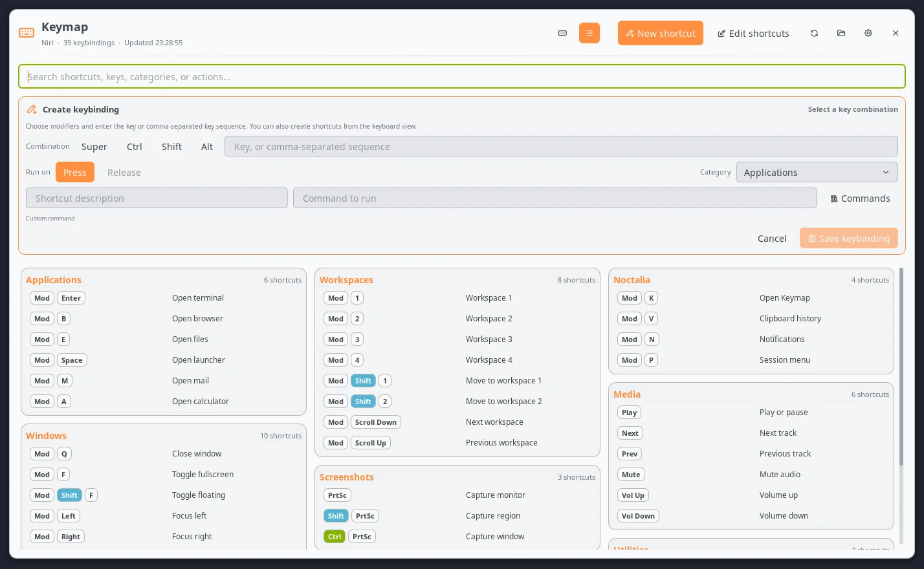Click the search shortcuts field
The image size is (924, 569).
pos(461,76)
